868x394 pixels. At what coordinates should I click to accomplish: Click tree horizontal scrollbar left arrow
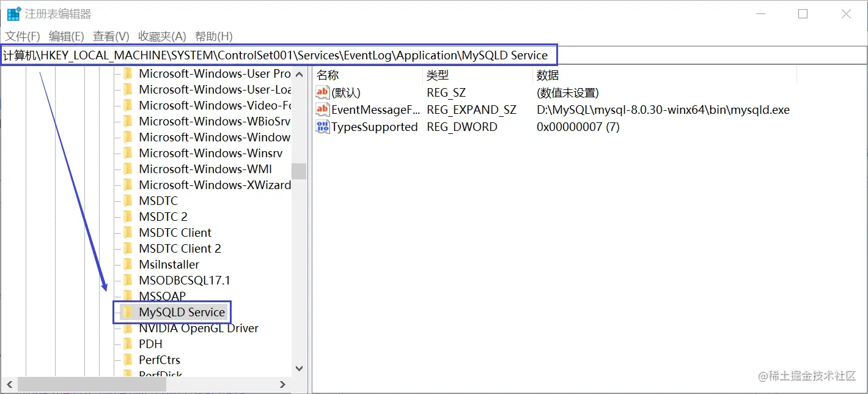(x=8, y=384)
